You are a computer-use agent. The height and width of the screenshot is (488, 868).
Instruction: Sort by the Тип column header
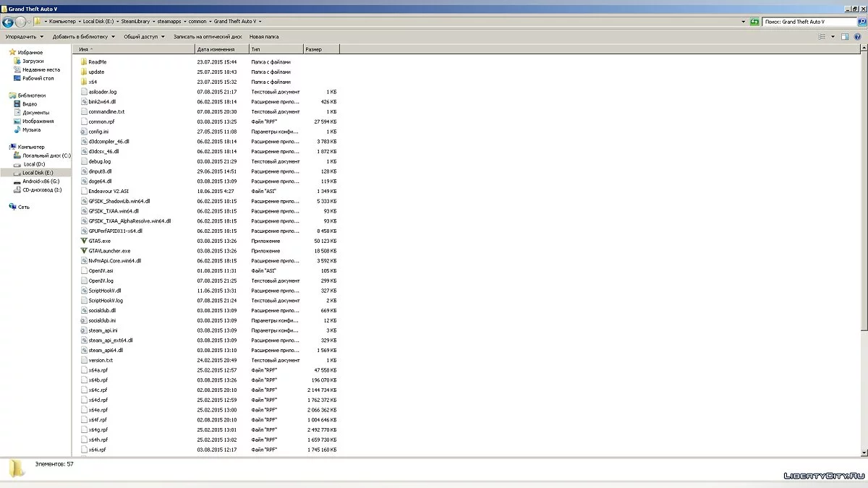(x=276, y=49)
